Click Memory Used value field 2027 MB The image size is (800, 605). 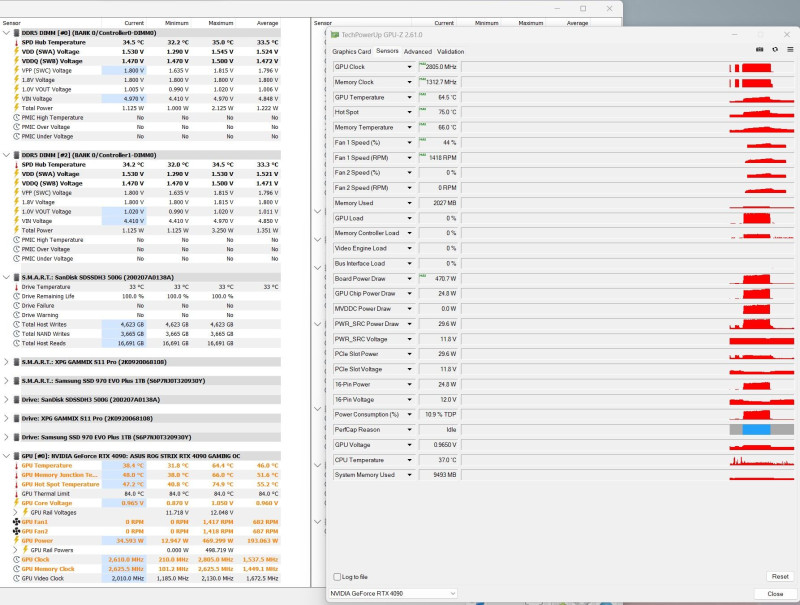(x=438, y=203)
